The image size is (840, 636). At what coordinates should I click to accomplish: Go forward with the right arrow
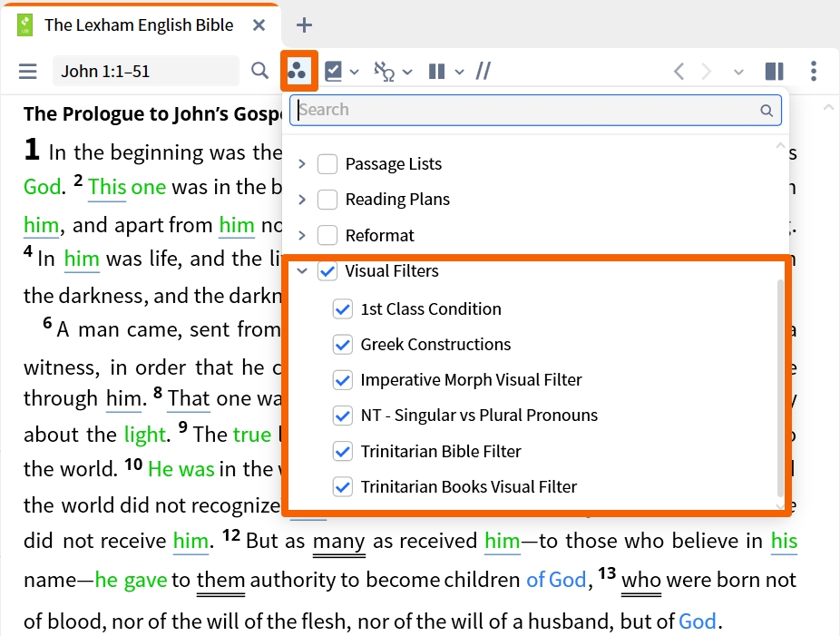(x=707, y=72)
